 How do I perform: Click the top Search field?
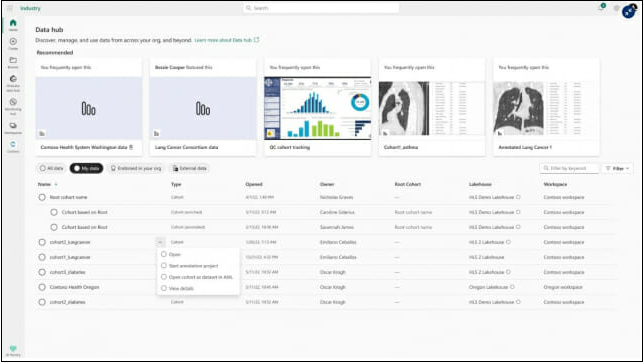[321, 8]
